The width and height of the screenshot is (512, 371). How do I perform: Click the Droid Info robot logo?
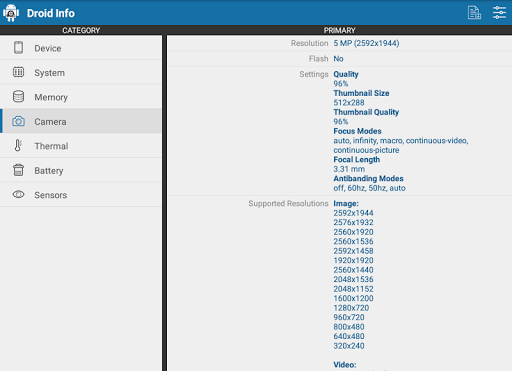point(11,13)
